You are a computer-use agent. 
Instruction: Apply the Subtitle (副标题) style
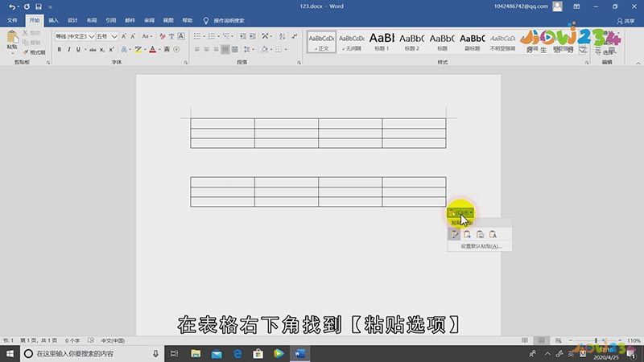pyautogui.click(x=473, y=42)
